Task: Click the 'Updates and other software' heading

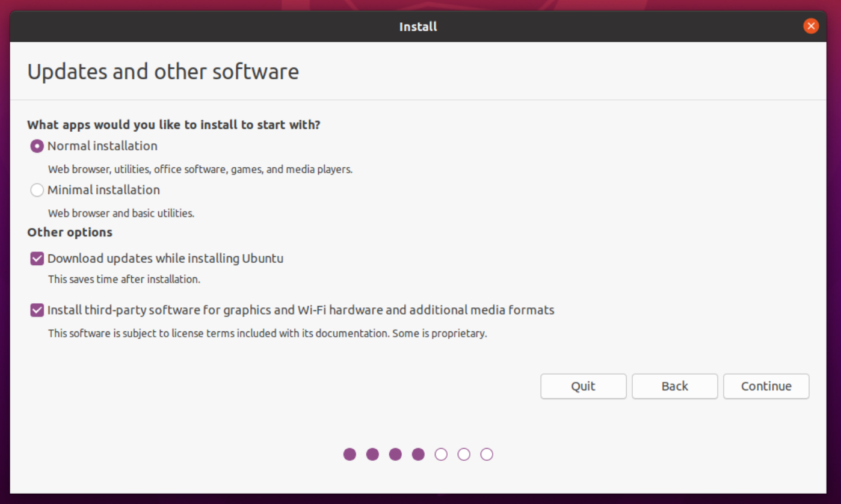Action: click(x=163, y=72)
